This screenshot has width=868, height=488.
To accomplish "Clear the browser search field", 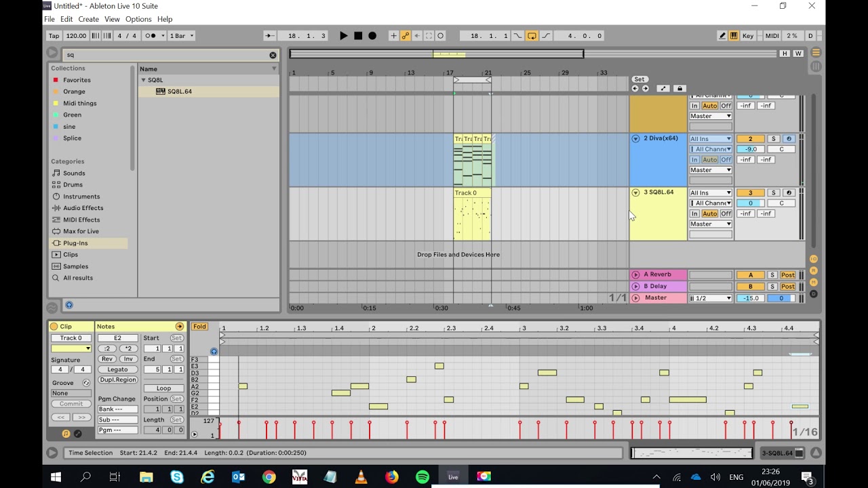I will pyautogui.click(x=273, y=55).
